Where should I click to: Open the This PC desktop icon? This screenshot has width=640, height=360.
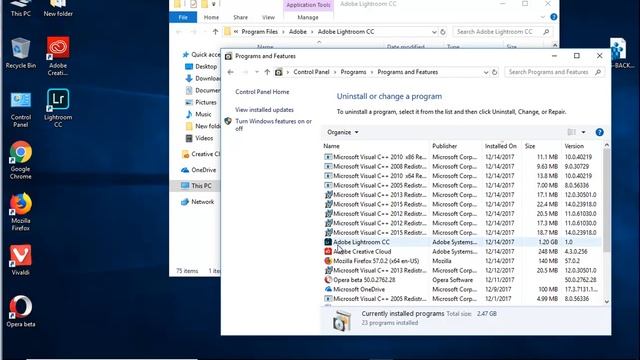pos(20,9)
